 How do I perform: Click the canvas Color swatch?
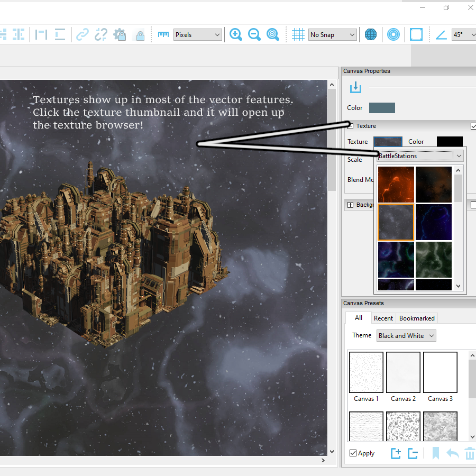click(x=382, y=108)
